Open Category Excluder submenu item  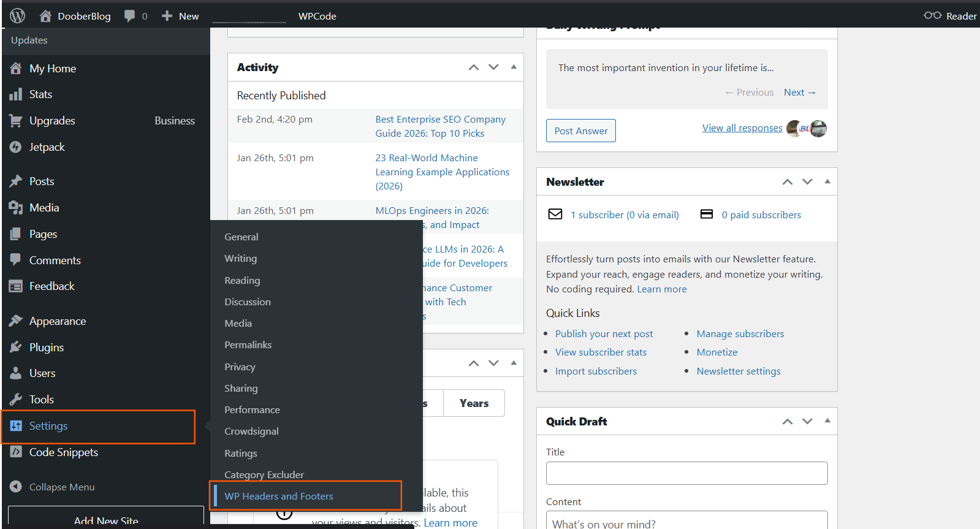tap(264, 474)
